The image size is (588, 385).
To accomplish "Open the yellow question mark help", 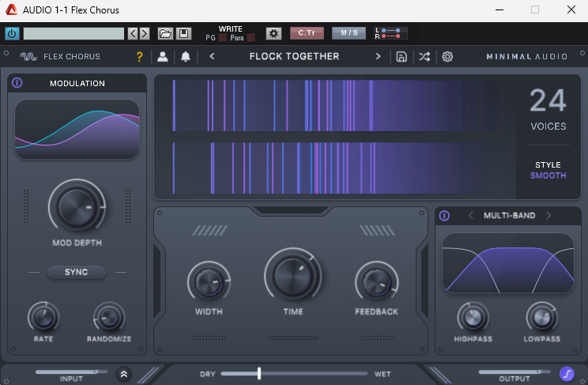I will (140, 57).
